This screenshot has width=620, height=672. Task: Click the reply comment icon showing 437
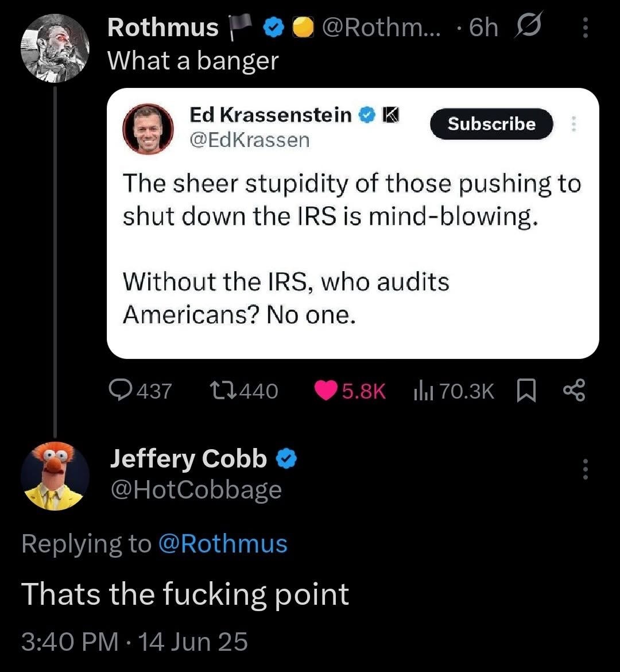(119, 391)
